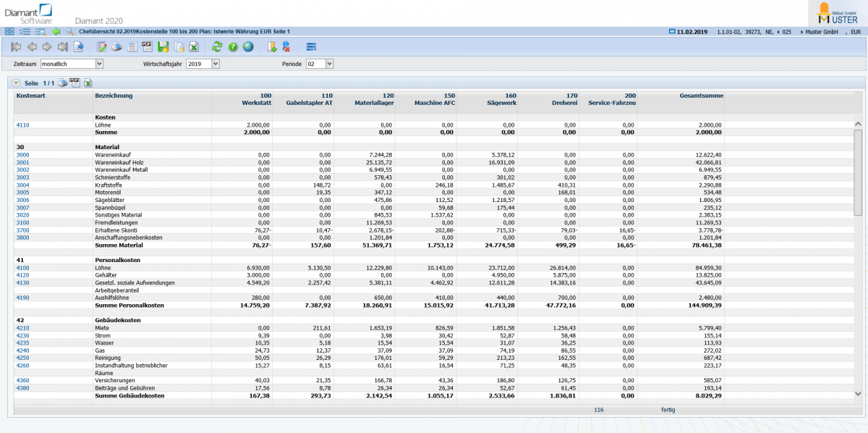Click the globe icon in toolbar
This screenshot has height=433, width=868.
point(248,47)
